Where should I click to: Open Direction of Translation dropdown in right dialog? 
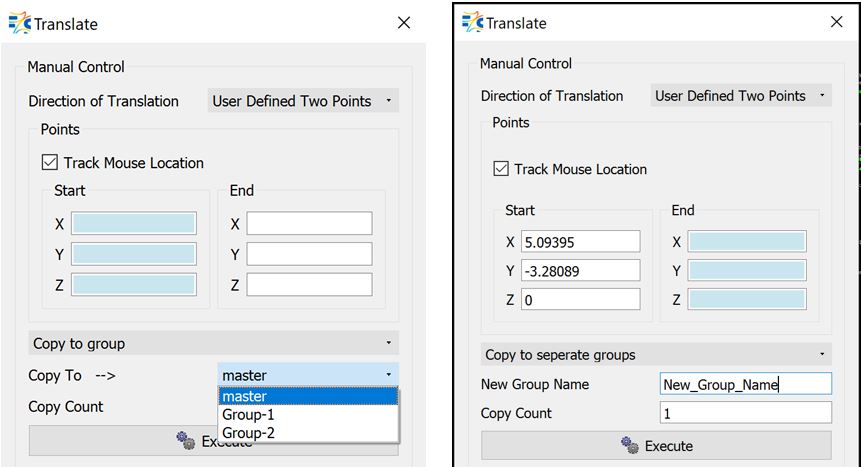pos(740,96)
